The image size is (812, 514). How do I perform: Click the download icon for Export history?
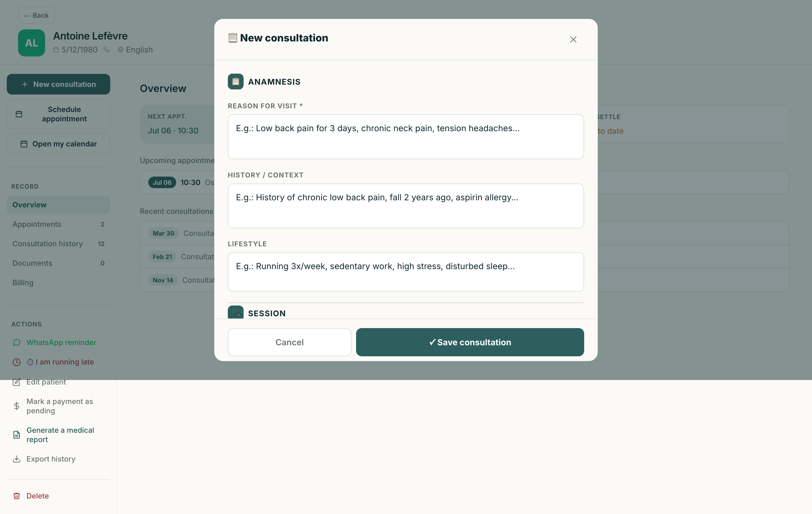click(x=17, y=459)
